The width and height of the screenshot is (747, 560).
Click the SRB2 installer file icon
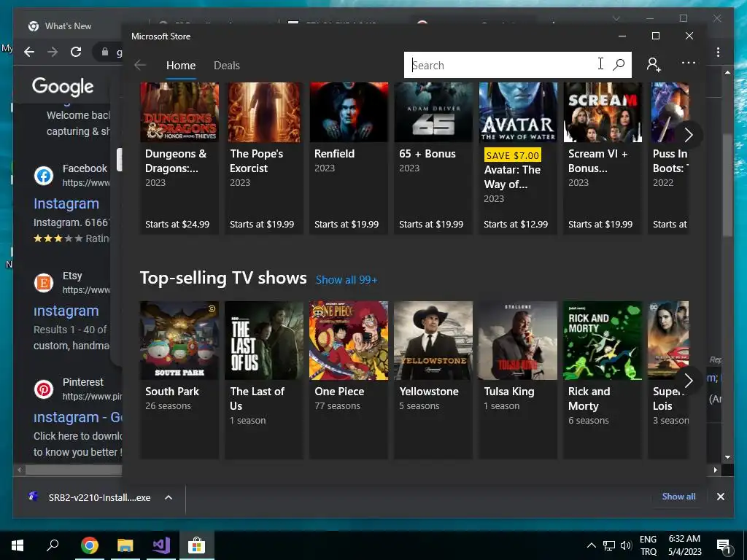[x=33, y=496]
